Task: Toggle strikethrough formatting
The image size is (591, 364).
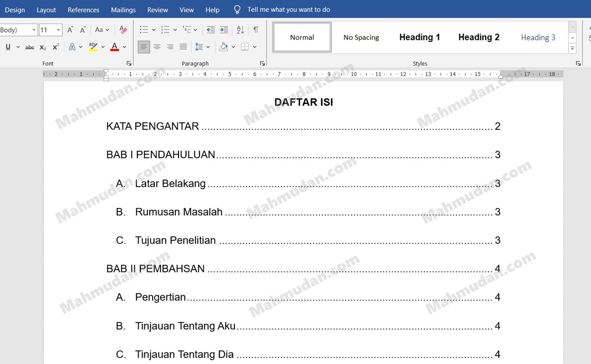Action: pyautogui.click(x=29, y=47)
